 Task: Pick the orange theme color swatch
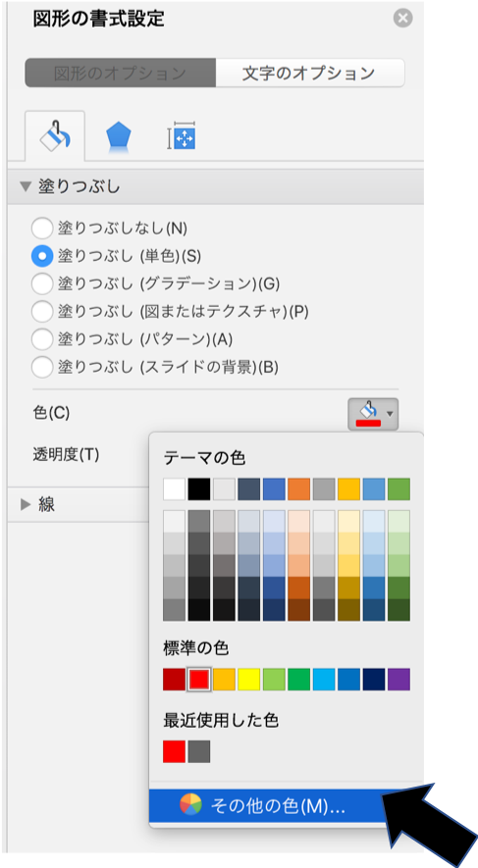[x=299, y=489]
